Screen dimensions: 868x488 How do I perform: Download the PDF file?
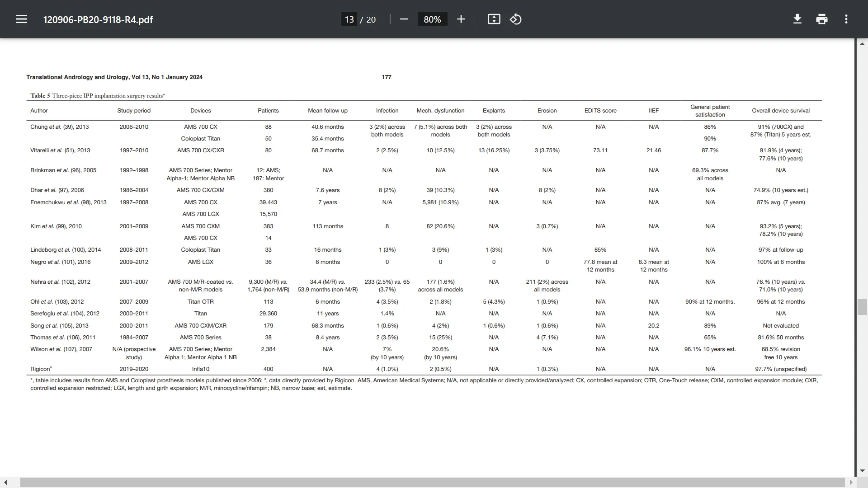(797, 19)
